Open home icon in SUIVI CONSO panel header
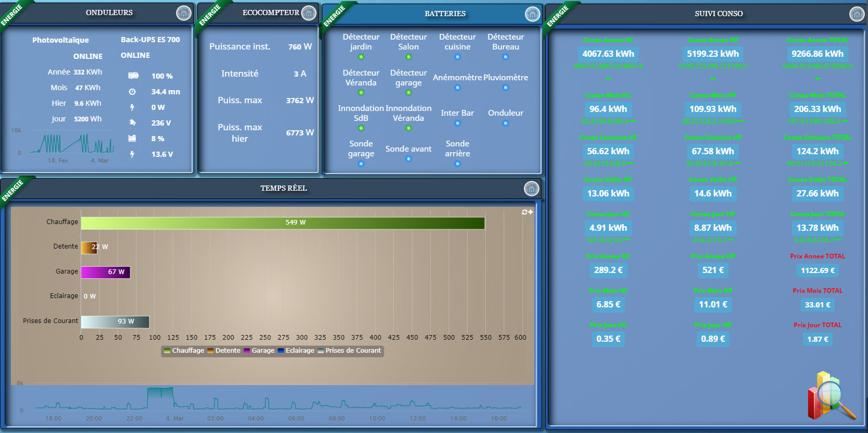This screenshot has height=433, width=868. tap(857, 14)
